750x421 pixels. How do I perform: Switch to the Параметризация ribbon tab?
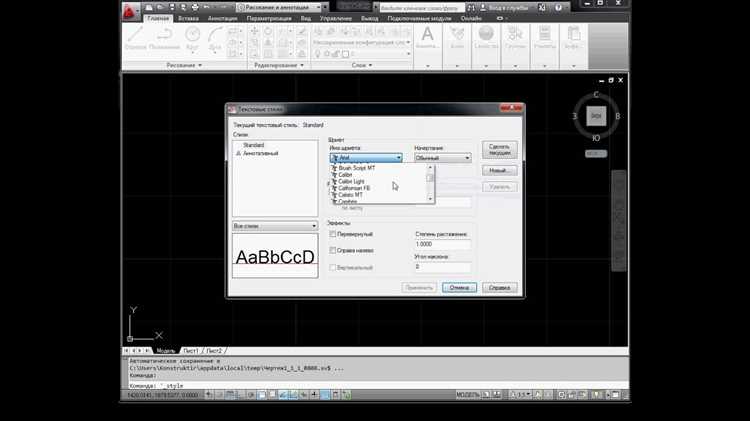coord(269,18)
